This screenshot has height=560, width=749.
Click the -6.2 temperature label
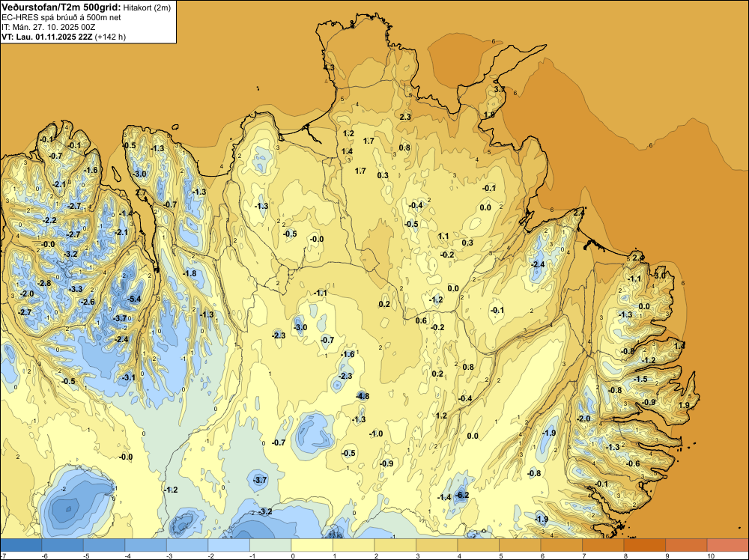462,495
